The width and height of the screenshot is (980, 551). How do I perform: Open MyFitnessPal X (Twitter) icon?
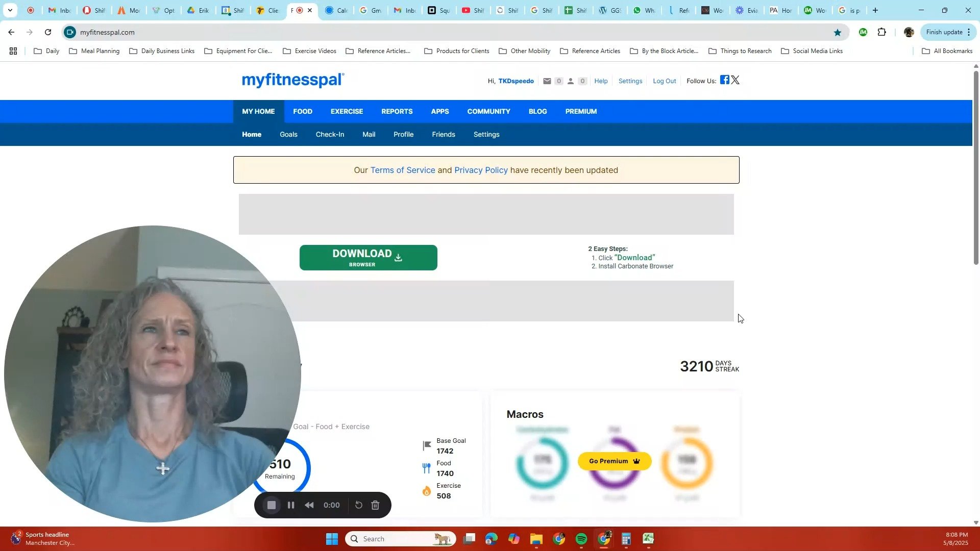(735, 80)
